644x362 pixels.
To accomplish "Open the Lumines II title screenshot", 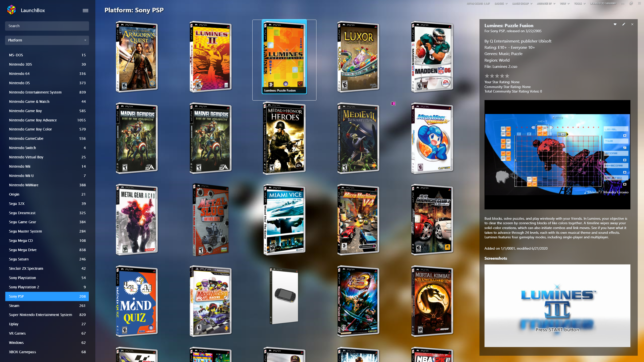I will 557,305.
